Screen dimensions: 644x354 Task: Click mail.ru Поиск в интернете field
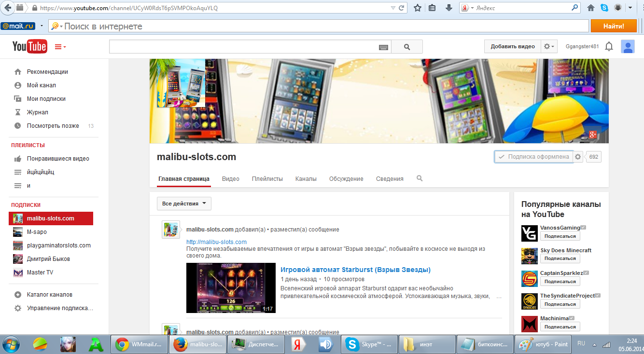[318, 26]
